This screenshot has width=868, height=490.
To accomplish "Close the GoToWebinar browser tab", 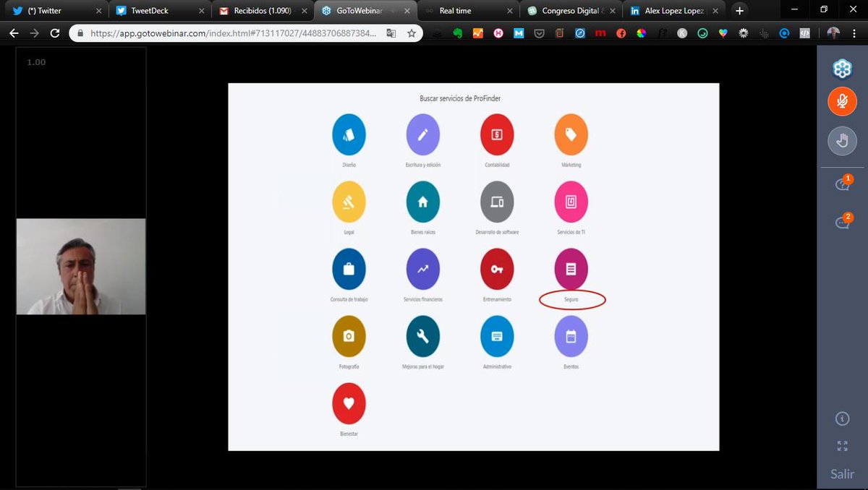I will pos(407,11).
